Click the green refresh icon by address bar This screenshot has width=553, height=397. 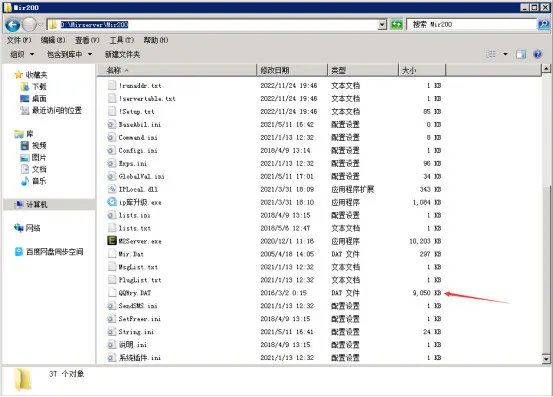coord(397,24)
